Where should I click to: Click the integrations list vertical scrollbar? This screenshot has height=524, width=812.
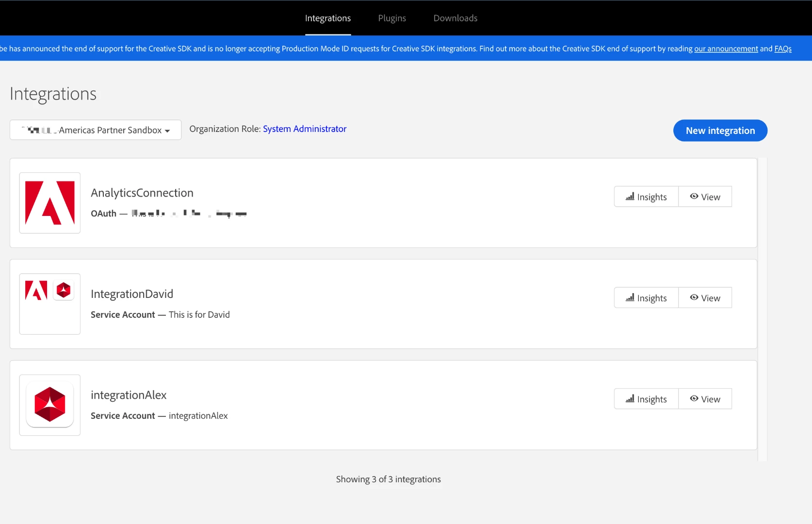[x=763, y=309]
